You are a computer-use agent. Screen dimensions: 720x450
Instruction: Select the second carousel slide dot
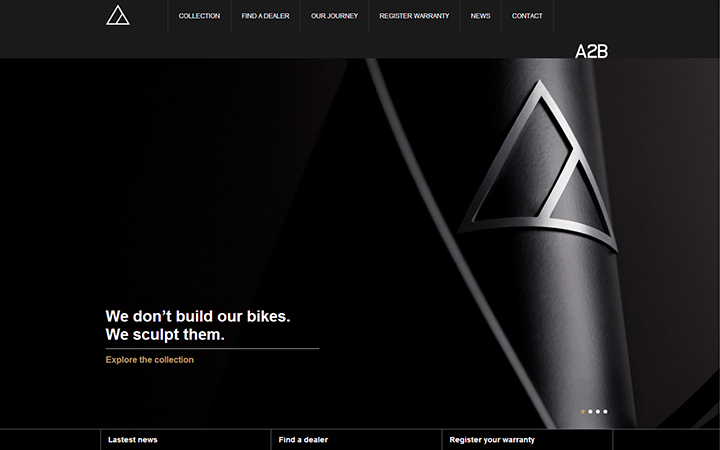(591, 411)
